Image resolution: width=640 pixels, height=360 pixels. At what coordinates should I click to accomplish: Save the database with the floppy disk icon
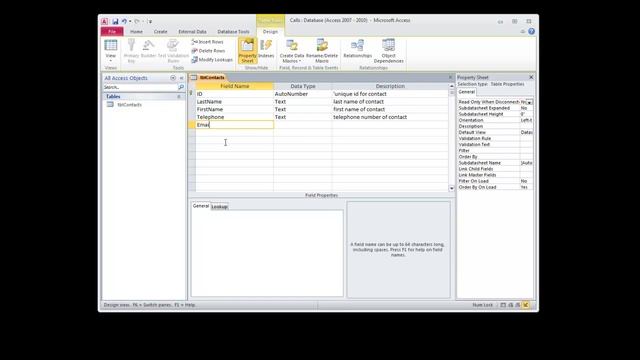[x=116, y=21]
